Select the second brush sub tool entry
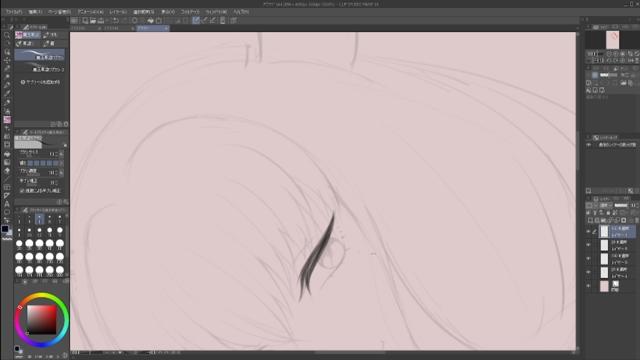The height and width of the screenshot is (360, 640). (40, 68)
